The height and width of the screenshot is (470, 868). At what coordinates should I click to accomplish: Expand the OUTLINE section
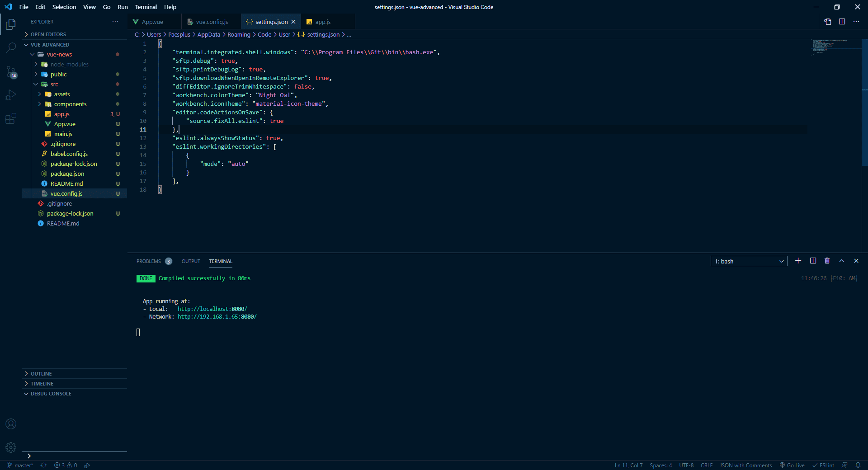[41, 374]
